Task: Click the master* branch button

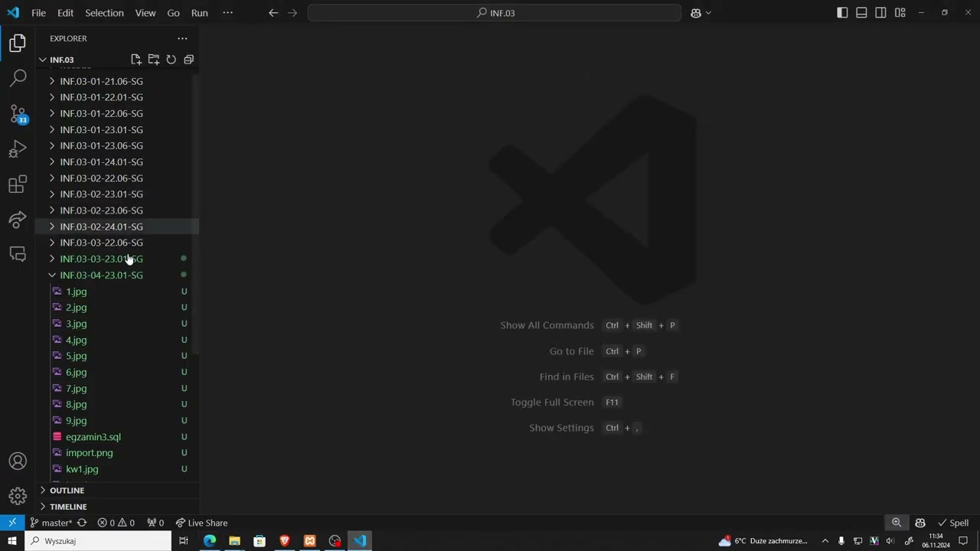Action: [51, 523]
